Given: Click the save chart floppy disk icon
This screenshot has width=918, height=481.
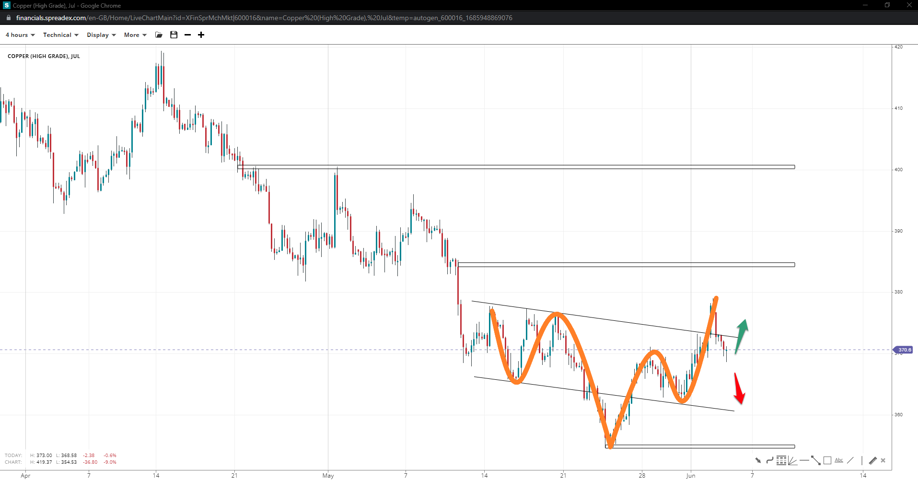Looking at the screenshot, I should 173,35.
